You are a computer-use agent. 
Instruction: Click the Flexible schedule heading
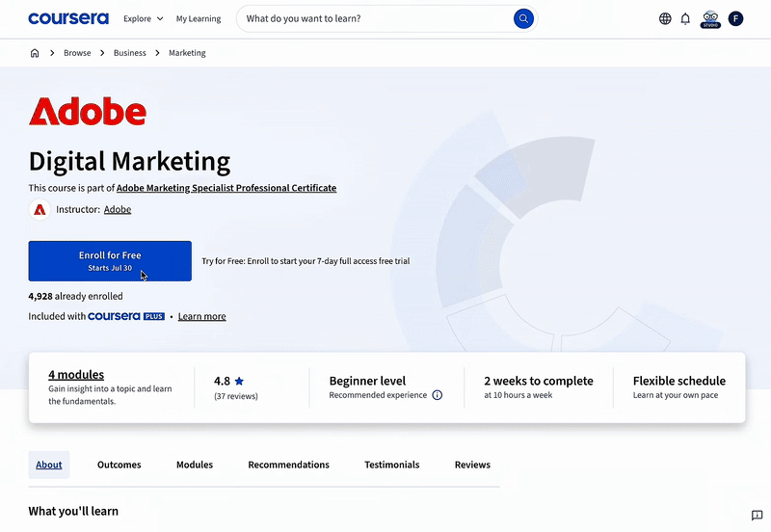pos(679,381)
